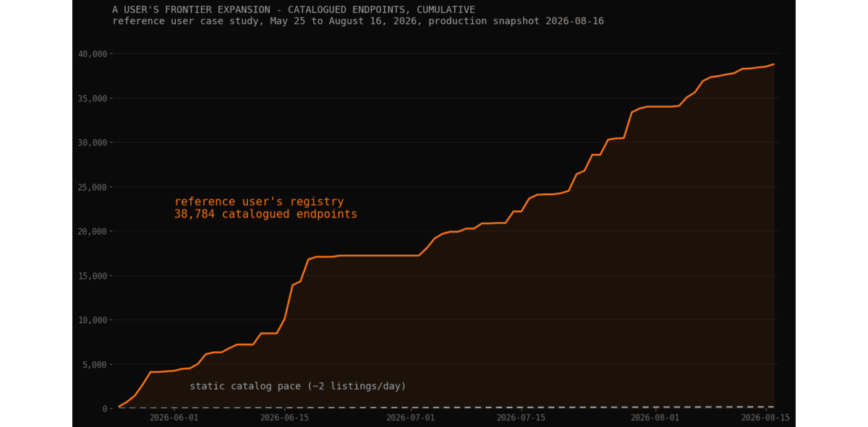
Task: Click the 'static catalog pace (~2 listings/day)' label
Action: [x=298, y=387]
